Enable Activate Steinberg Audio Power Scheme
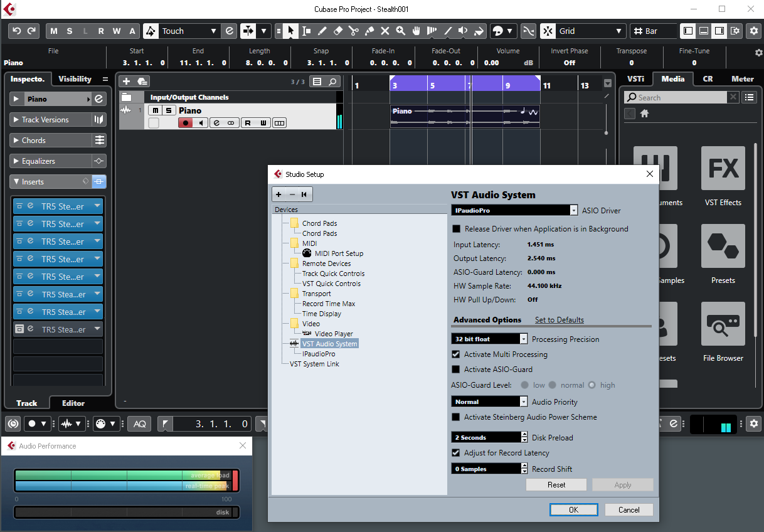This screenshot has width=764, height=532. click(456, 417)
